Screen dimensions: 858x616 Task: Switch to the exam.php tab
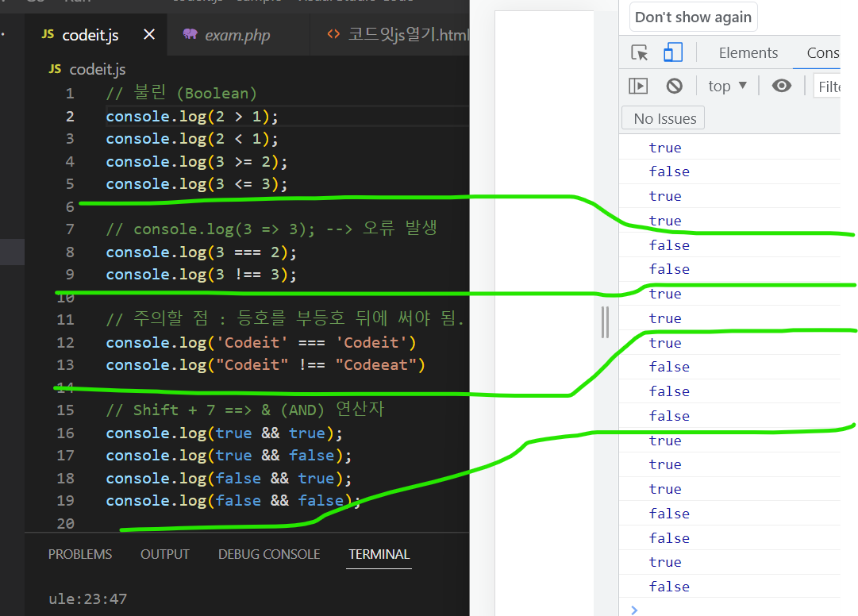[x=238, y=35]
